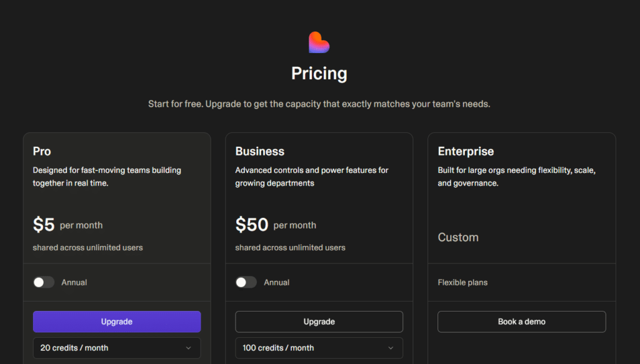
Task: Click the Annual label in the Pro card
Action: [74, 282]
